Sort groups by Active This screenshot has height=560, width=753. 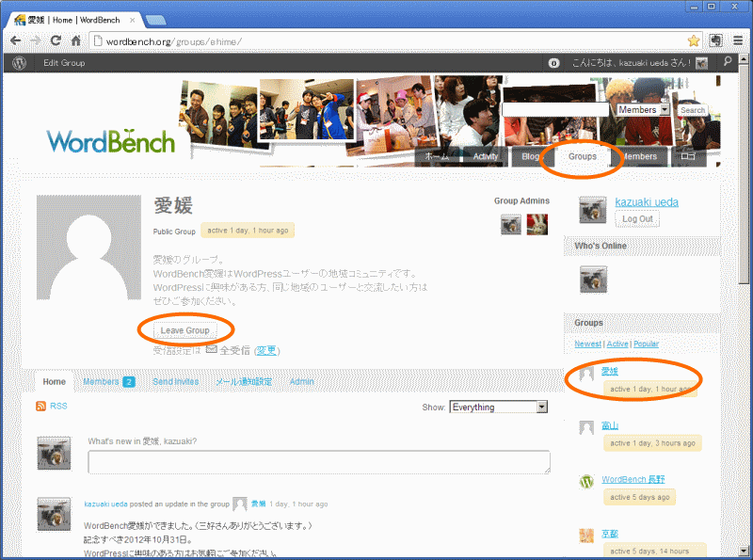(617, 344)
